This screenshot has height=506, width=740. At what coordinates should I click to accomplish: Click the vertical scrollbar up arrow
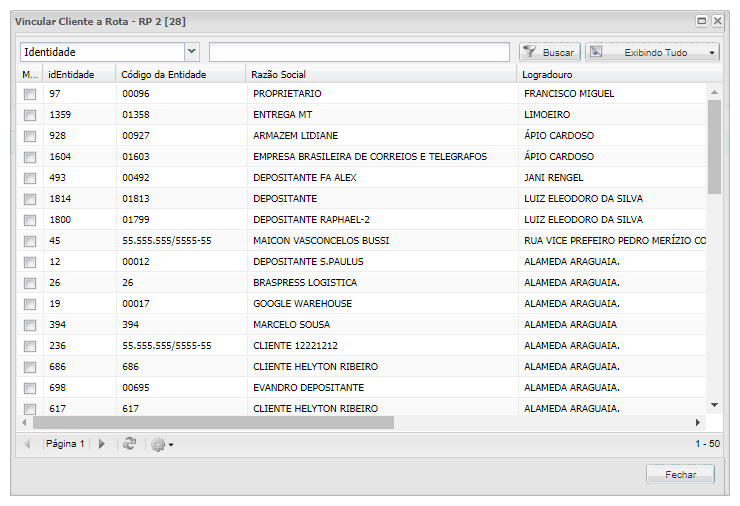coord(714,93)
